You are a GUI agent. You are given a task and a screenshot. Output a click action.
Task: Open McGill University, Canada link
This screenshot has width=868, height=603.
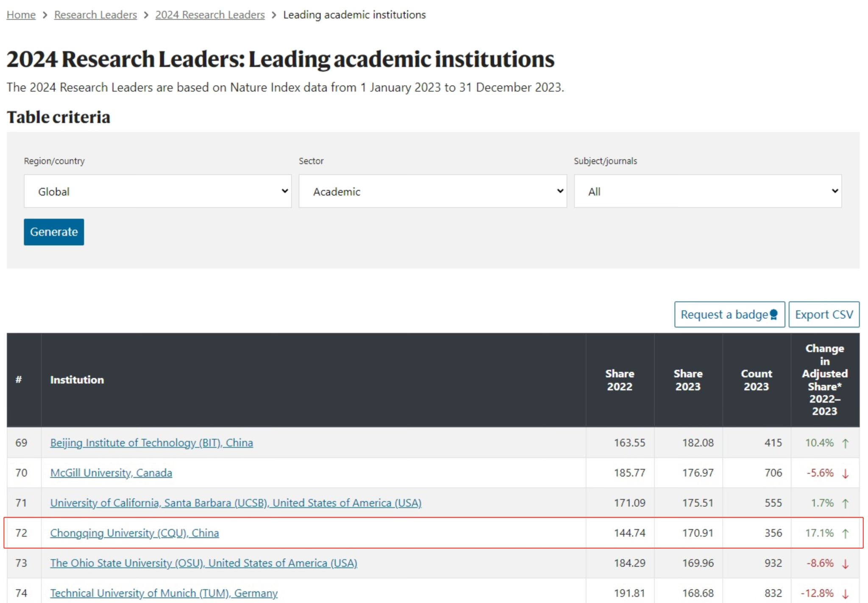click(x=111, y=473)
